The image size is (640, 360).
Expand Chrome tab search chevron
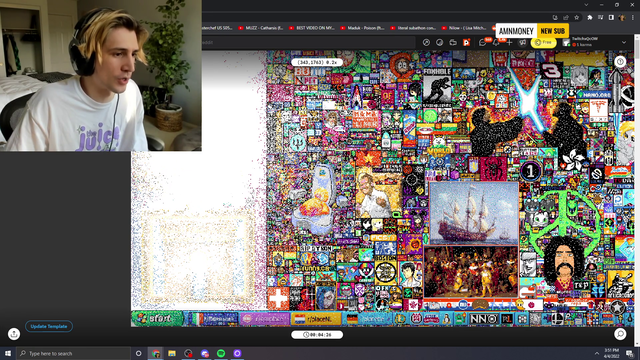point(586,5)
